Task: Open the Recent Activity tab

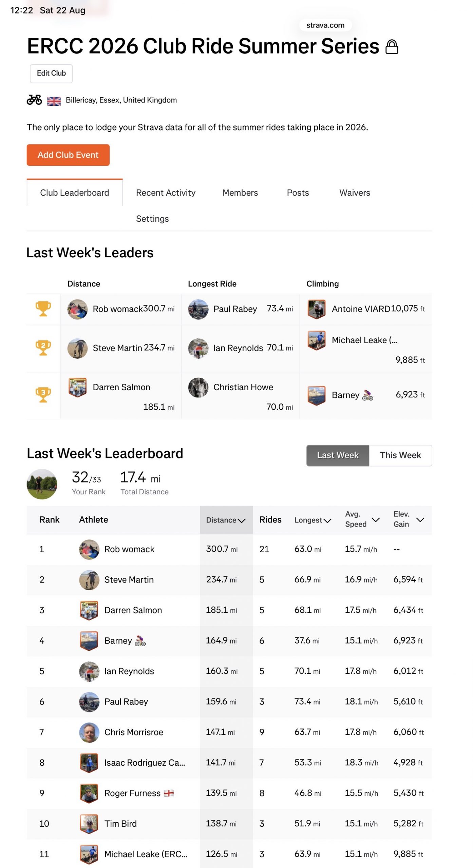Action: coord(166,193)
